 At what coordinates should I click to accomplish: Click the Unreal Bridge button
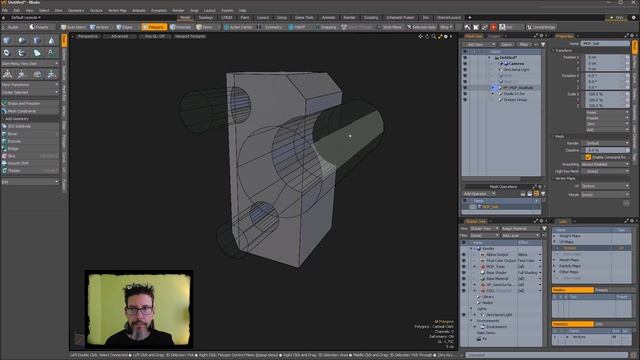point(541,27)
